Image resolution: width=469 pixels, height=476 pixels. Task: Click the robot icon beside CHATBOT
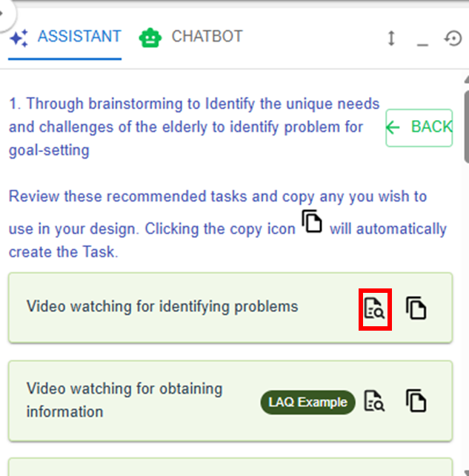(x=150, y=37)
